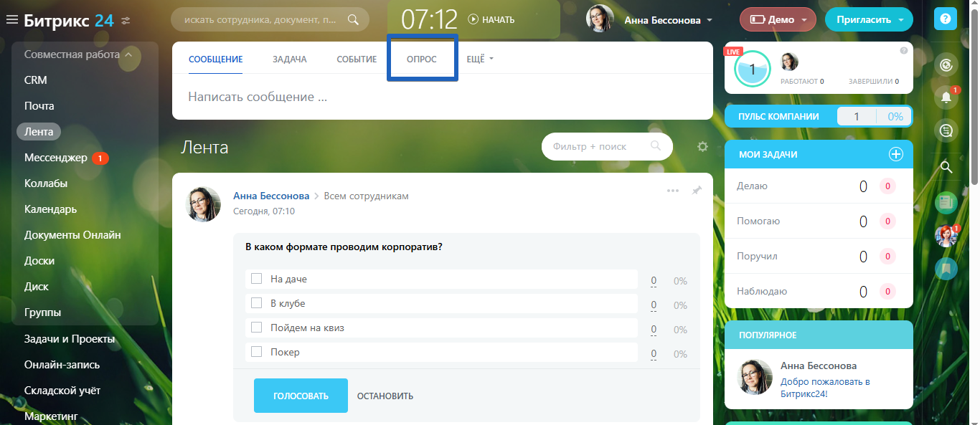This screenshot has width=980, height=425.
Task: Click the menu settings sliders icon beside logo
Action: (126, 21)
